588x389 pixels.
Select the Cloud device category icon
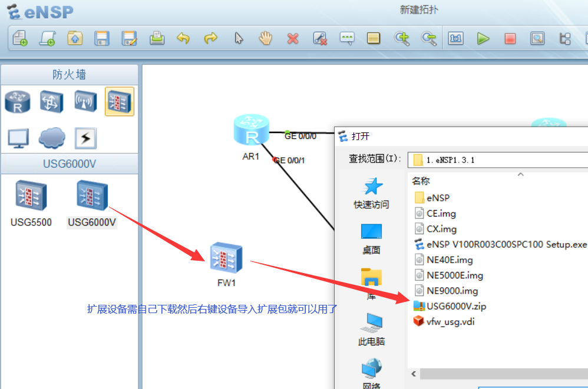pos(52,138)
